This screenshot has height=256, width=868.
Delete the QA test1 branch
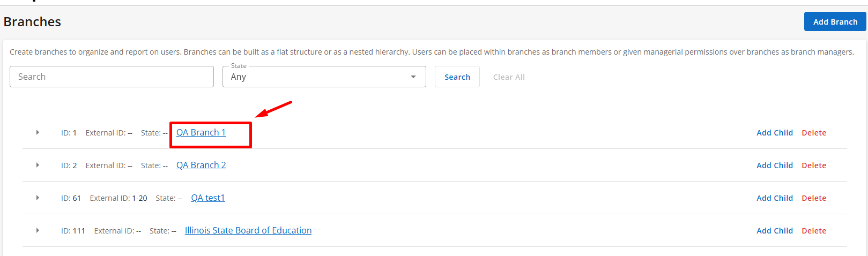pos(813,198)
